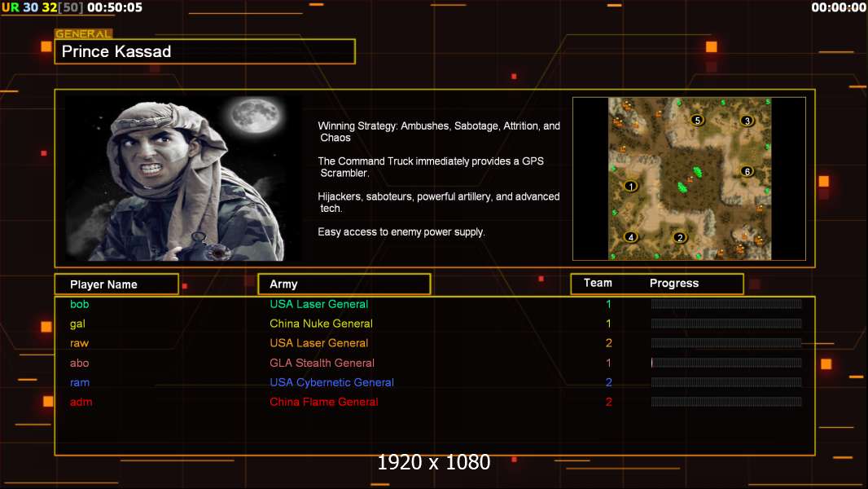
Task: Click team number for player gal
Action: (608, 324)
